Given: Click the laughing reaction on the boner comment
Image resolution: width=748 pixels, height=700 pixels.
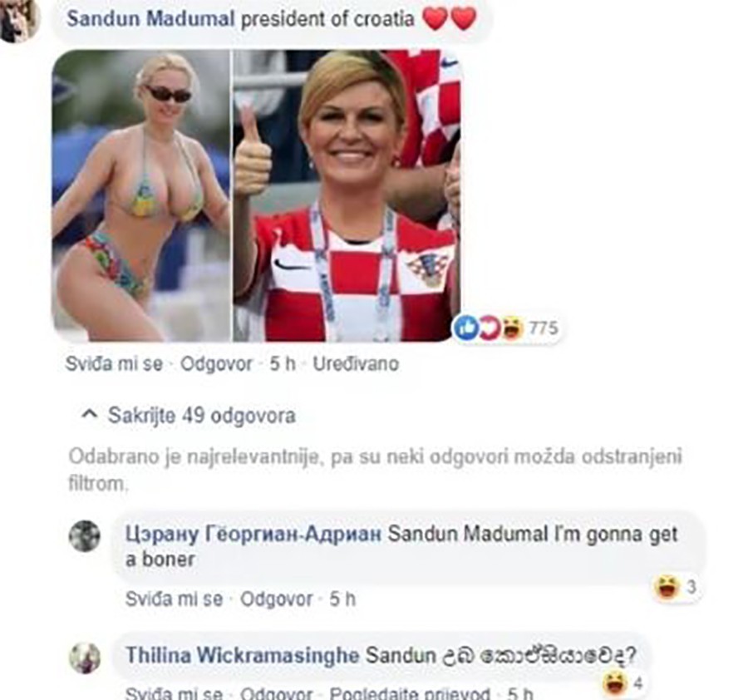Looking at the screenshot, I should pyautogui.click(x=667, y=588).
